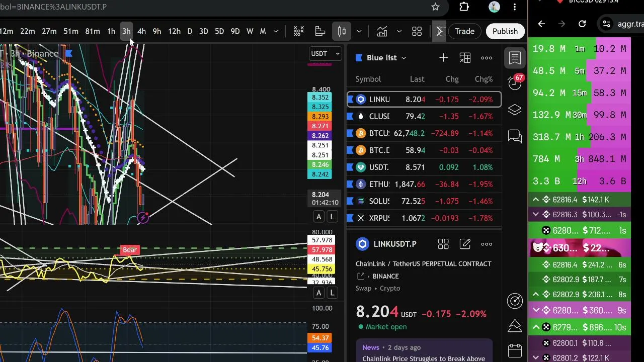Image resolution: width=644 pixels, height=362 pixels.
Task: Bookmark this page with the star icon
Action: click(x=436, y=7)
